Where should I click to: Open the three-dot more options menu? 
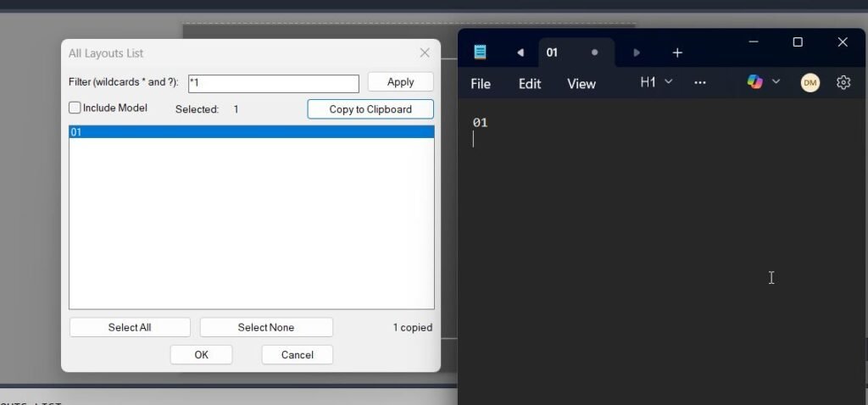700,82
